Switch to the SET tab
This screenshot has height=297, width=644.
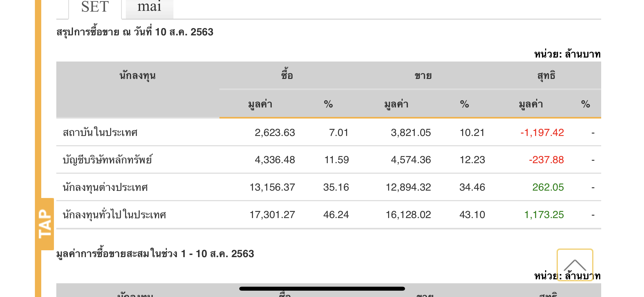(95, 7)
